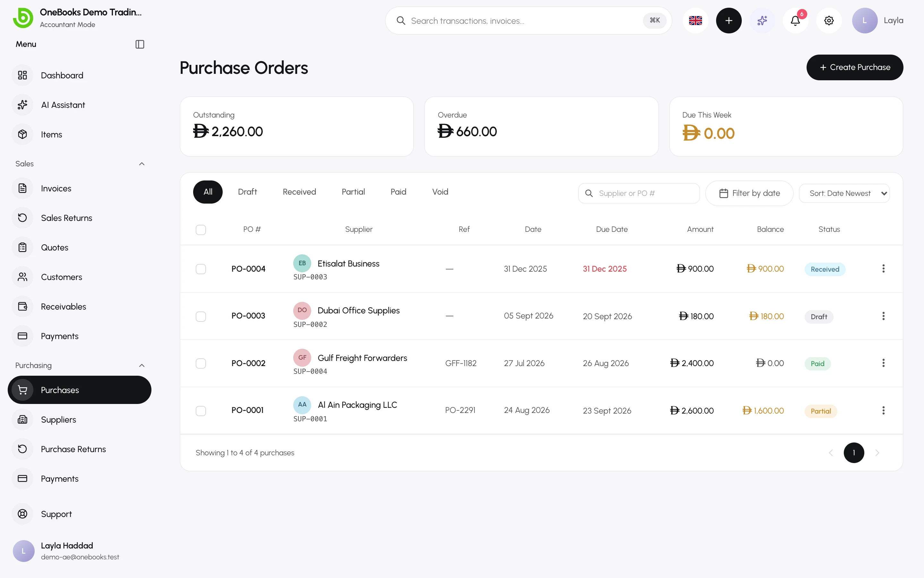
Task: Open Payments under Sales
Action: coord(80,336)
